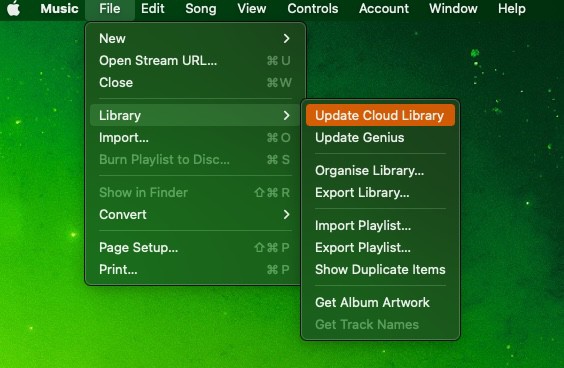Choose Import… from File menu

pyautogui.click(x=195, y=137)
